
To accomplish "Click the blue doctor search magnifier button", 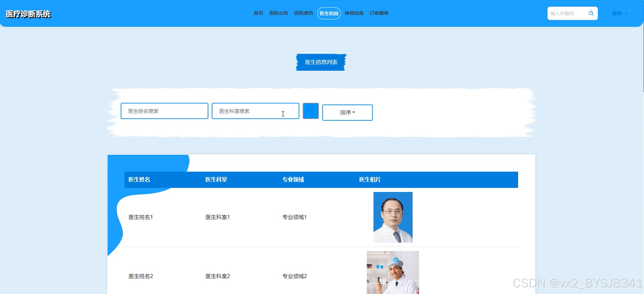I will pyautogui.click(x=310, y=111).
